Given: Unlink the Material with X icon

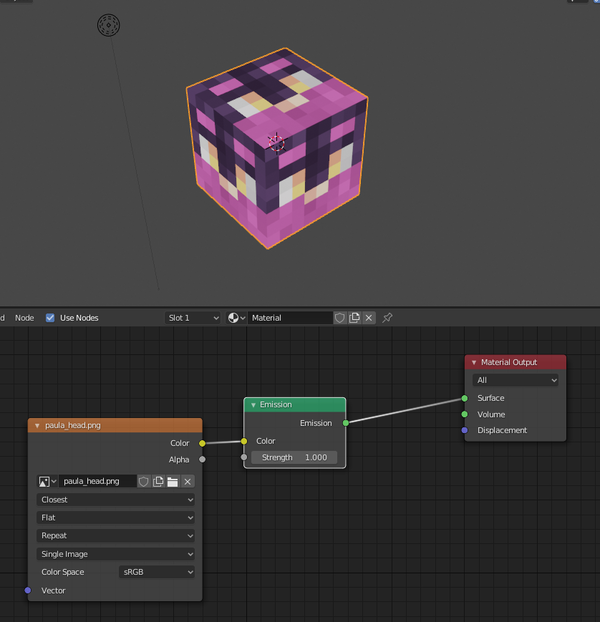Looking at the screenshot, I should (x=369, y=318).
